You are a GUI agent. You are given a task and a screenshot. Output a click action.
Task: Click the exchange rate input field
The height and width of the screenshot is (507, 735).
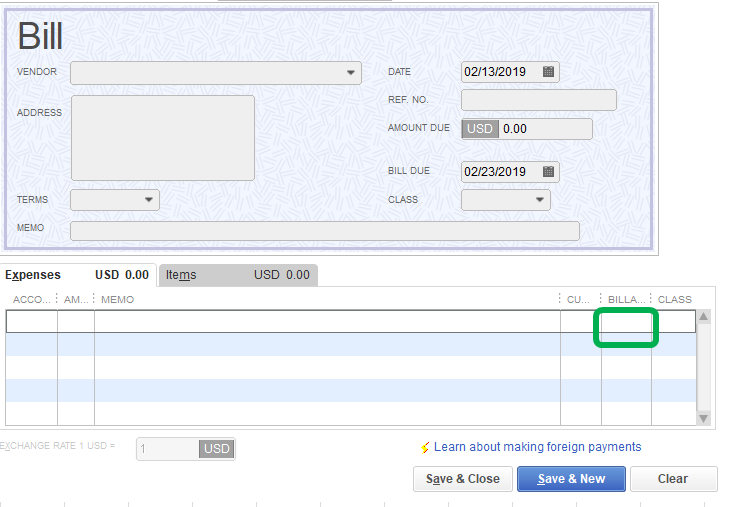[168, 449]
